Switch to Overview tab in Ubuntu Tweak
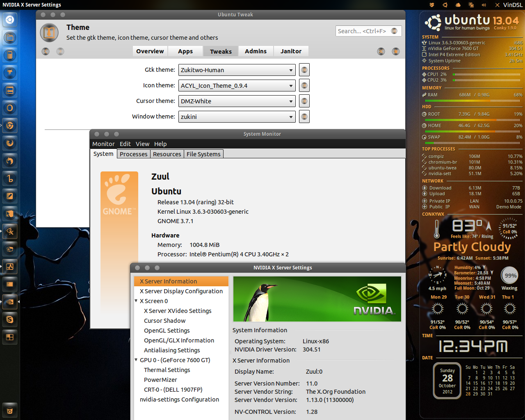 [150, 51]
